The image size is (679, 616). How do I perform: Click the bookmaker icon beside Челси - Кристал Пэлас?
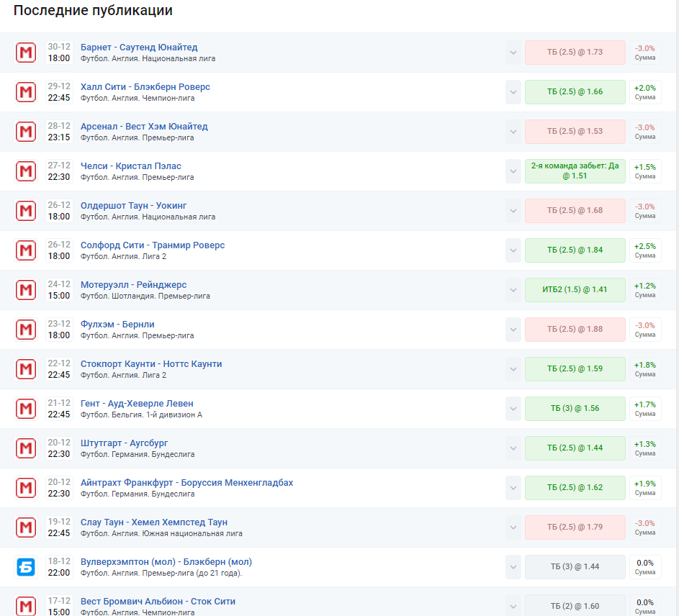coord(26,171)
